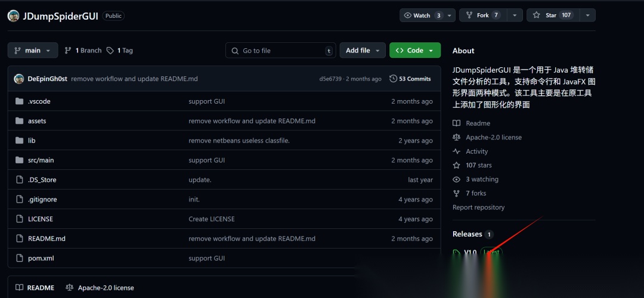
Task: Open the .vscode folder icon
Action: point(19,101)
